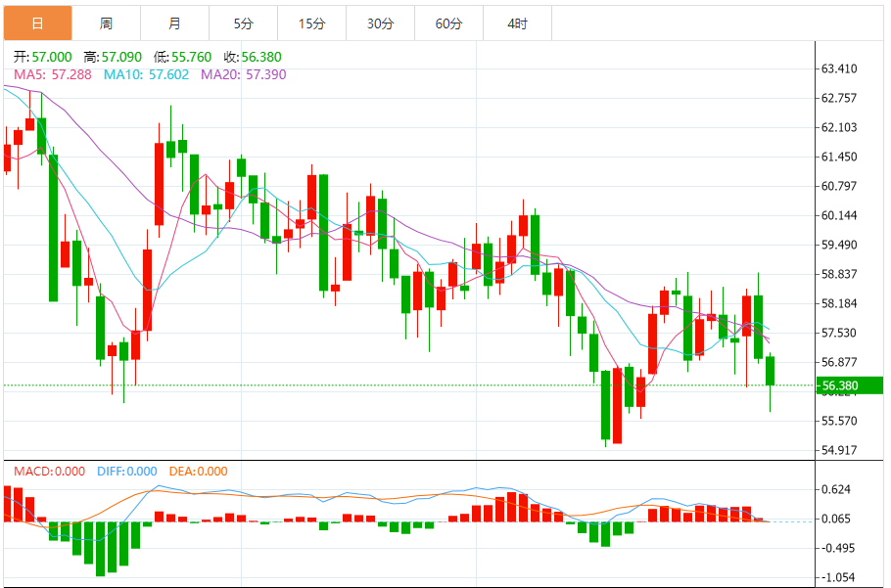The width and height of the screenshot is (891, 588).
Task: Click the 57.530 price axis label
Action: [839, 333]
